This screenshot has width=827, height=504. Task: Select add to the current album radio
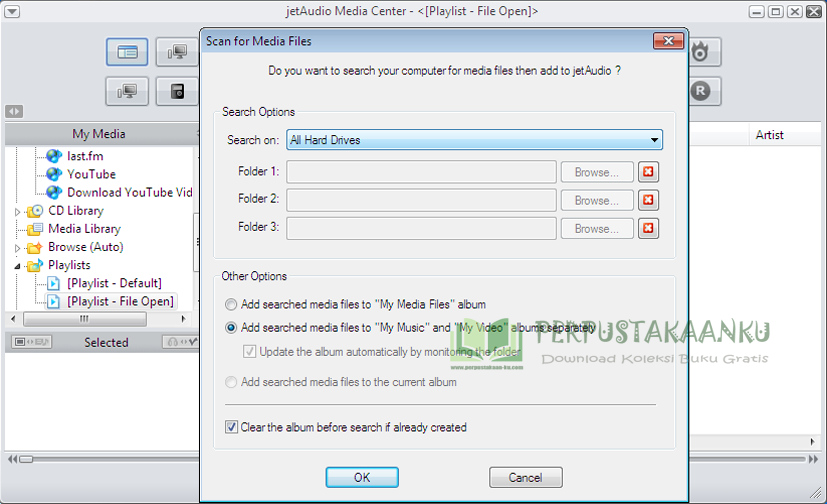[x=231, y=382]
